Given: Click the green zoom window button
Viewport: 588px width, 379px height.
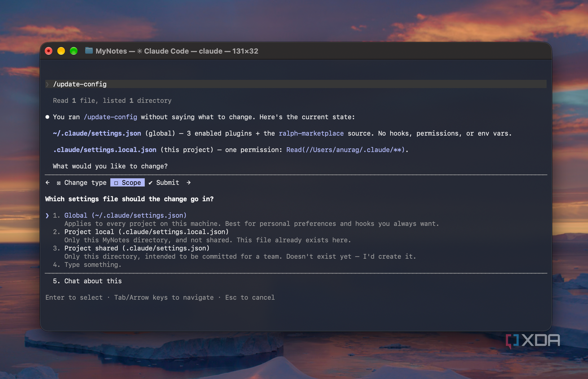Looking at the screenshot, I should tap(74, 51).
